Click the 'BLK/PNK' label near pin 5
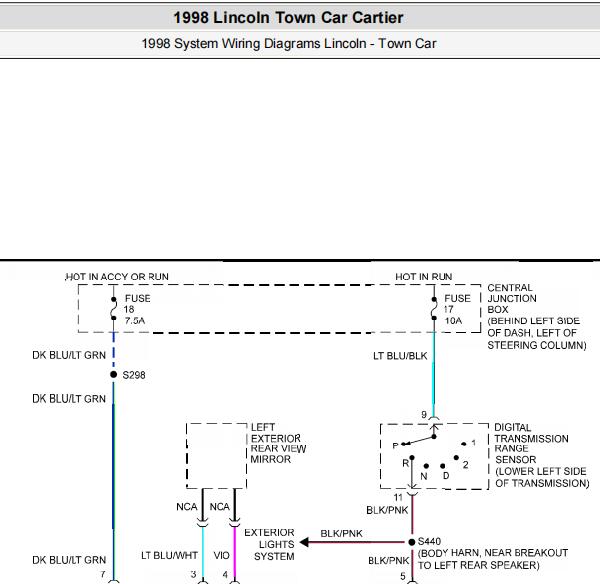Screen dimensions: 600x584 (x=388, y=561)
